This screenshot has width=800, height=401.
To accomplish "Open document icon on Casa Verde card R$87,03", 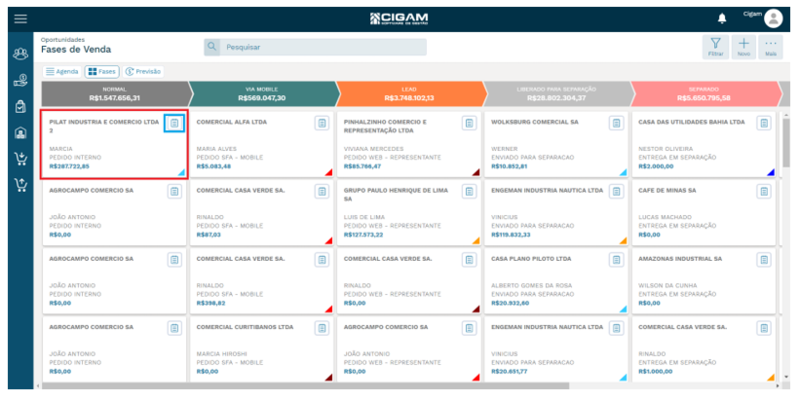I will 322,191.
